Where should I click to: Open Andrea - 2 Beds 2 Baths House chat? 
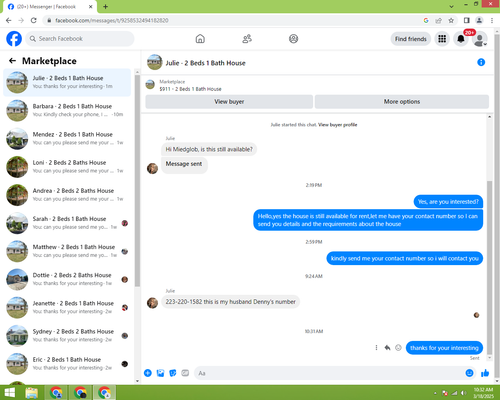pos(67,195)
